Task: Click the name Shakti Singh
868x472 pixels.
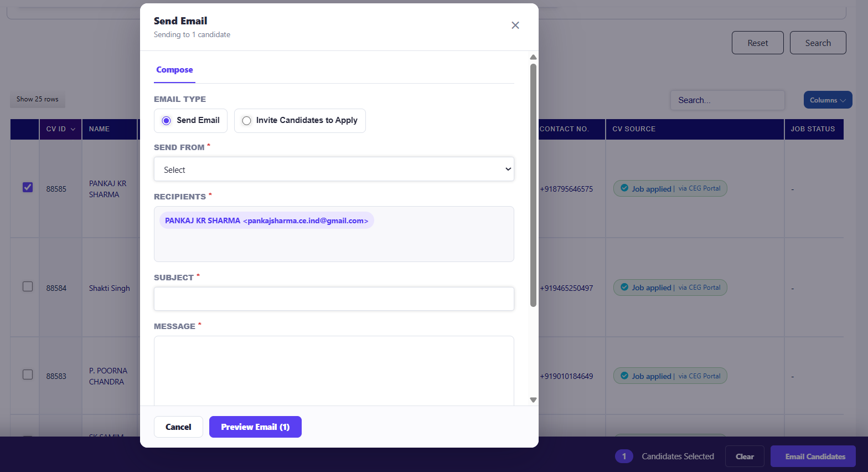Action: click(110, 288)
